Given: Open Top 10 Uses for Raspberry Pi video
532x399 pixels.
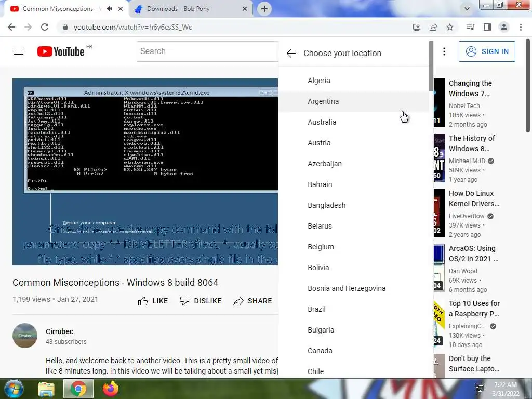Looking at the screenshot, I should pyautogui.click(x=474, y=309).
